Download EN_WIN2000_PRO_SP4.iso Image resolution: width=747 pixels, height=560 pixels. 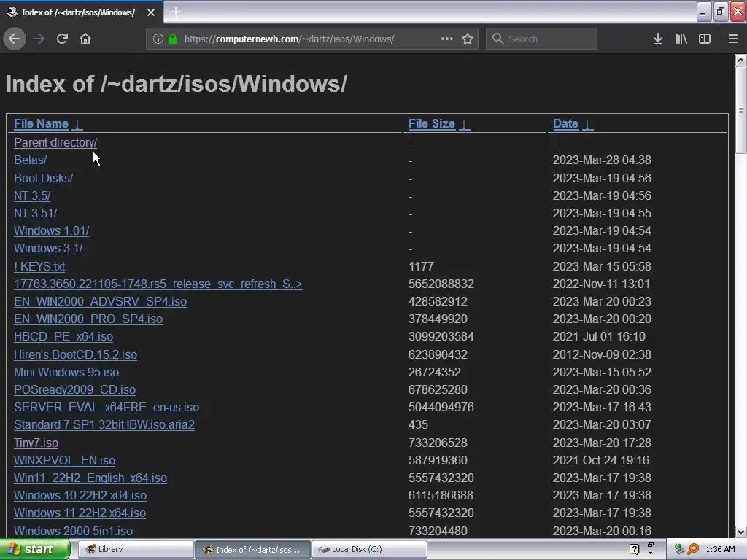click(x=88, y=319)
